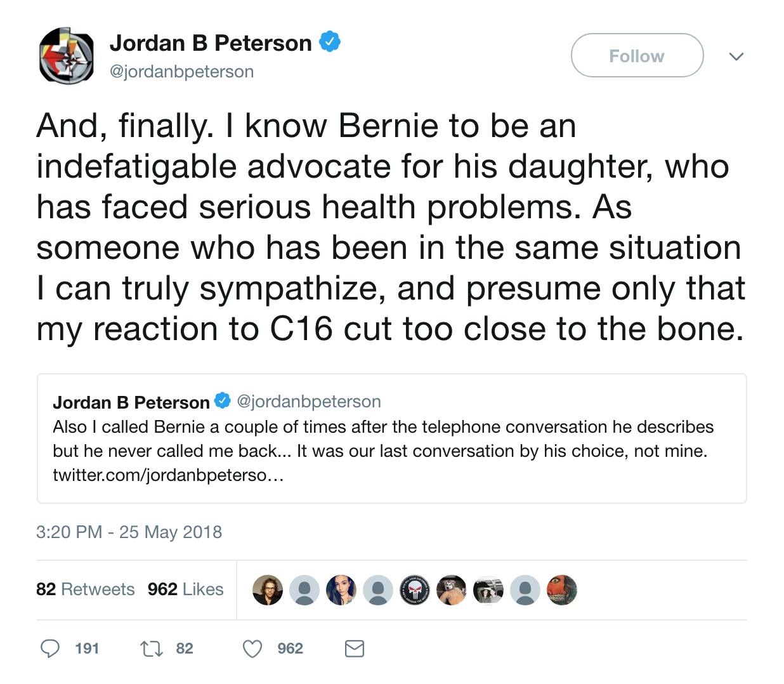Click the blue verified badge in header

click(329, 42)
